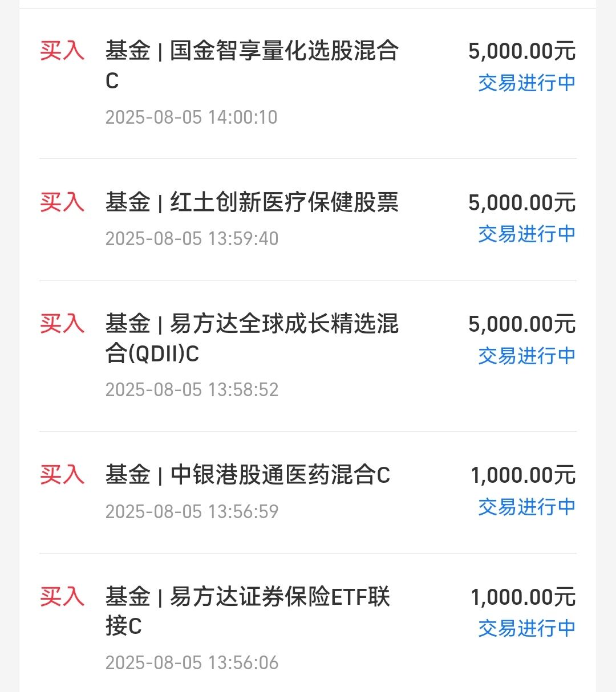
Task: Select the 易方达全球成长精选混合(QDII)C fund entry
Action: (308, 356)
